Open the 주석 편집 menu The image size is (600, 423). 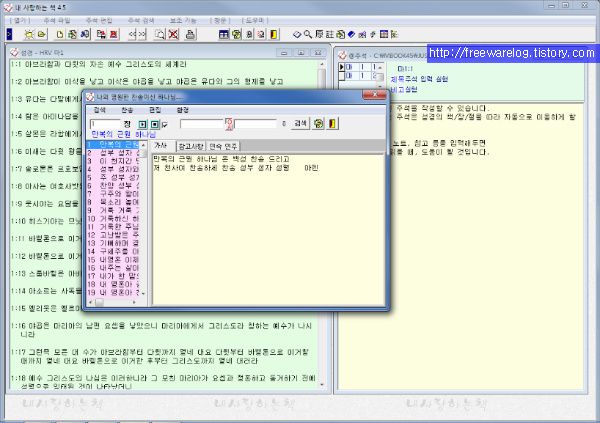click(99, 20)
